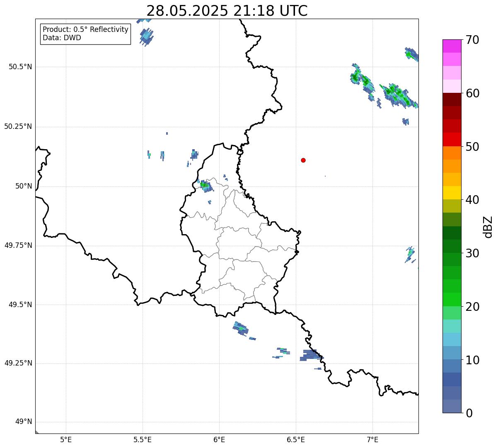Viewport: 498px width, 448px height.
Task: Click the magenta top colorbar swatch
Action: click(452, 46)
